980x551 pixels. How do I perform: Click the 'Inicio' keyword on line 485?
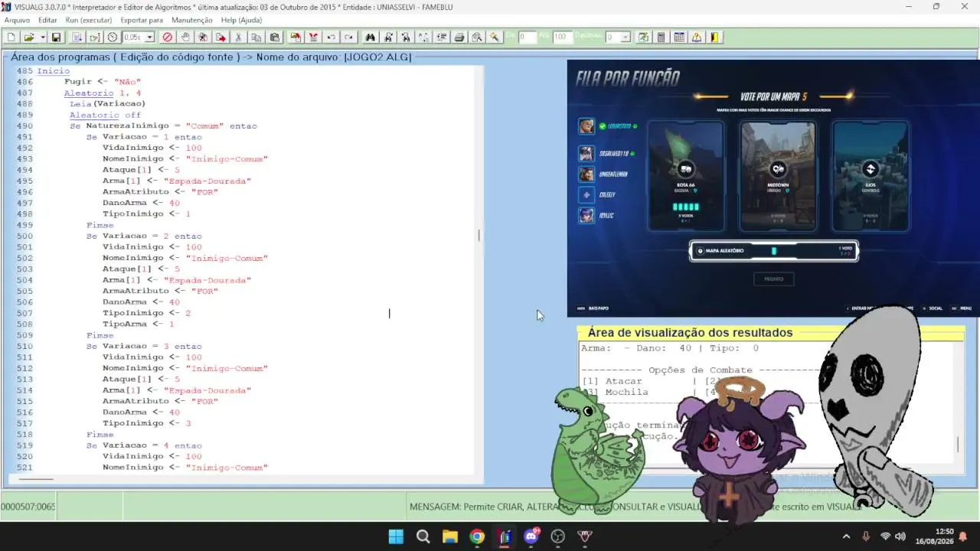53,71
